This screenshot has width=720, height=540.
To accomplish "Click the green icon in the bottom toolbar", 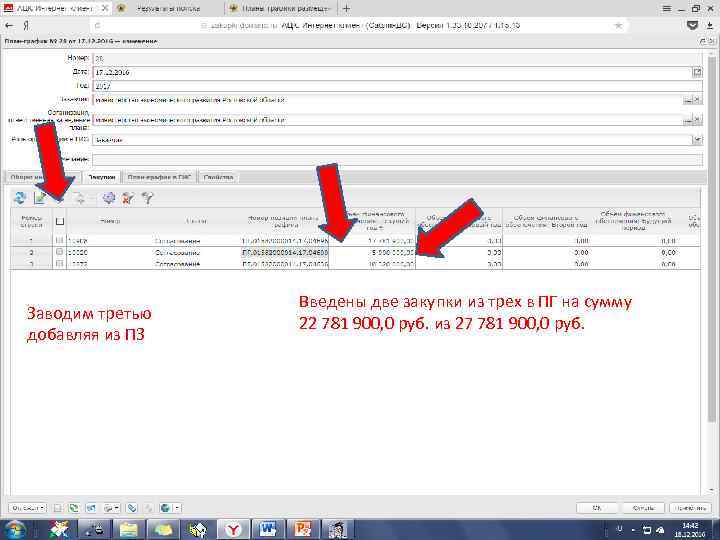I will [x=73, y=508].
